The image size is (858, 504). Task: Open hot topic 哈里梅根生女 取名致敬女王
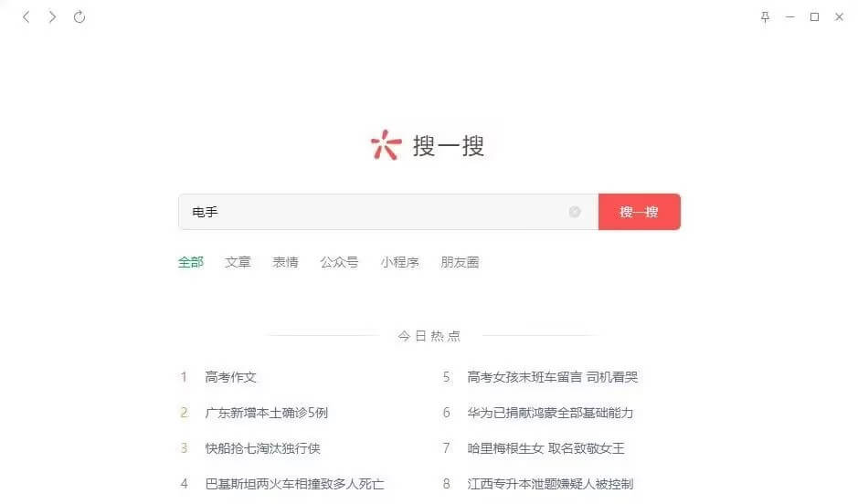click(546, 448)
